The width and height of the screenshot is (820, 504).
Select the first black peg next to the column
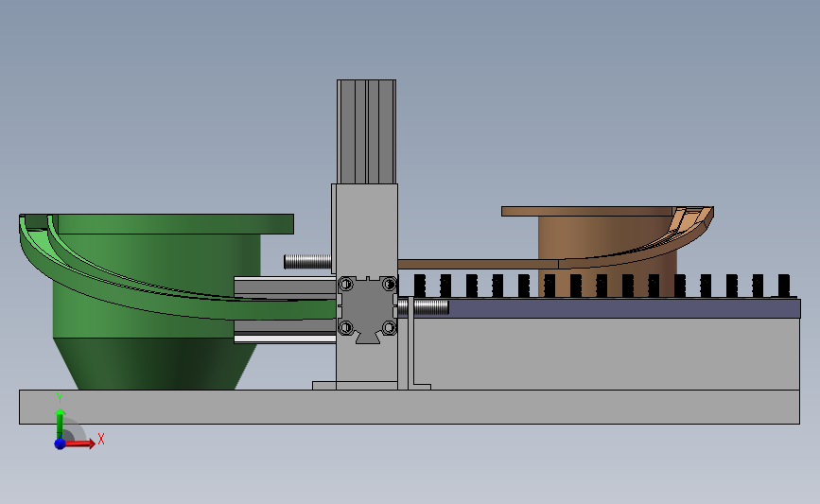pos(419,286)
